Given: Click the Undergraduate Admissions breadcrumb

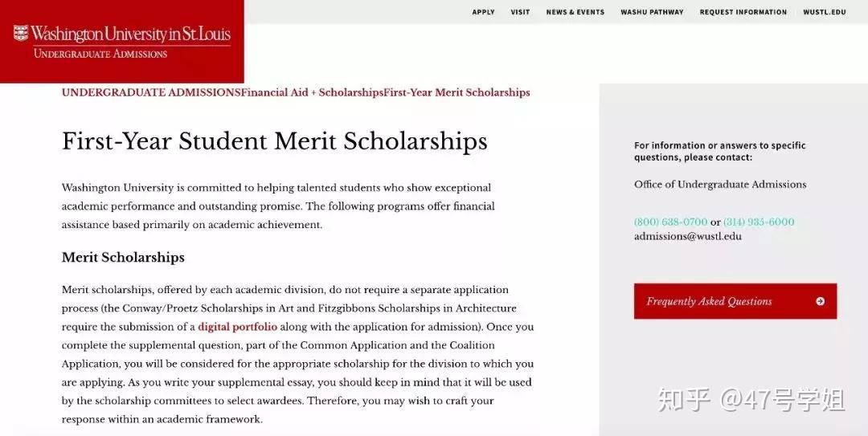Looking at the screenshot, I should [x=151, y=93].
